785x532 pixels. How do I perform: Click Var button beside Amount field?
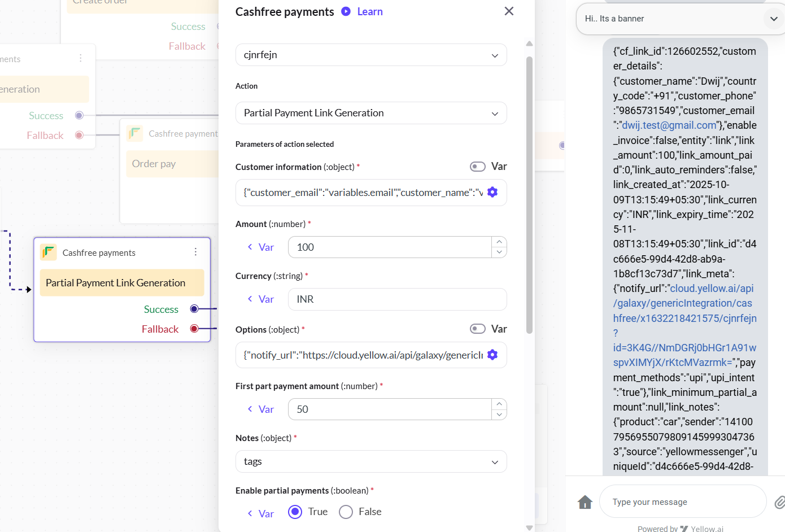coord(261,247)
